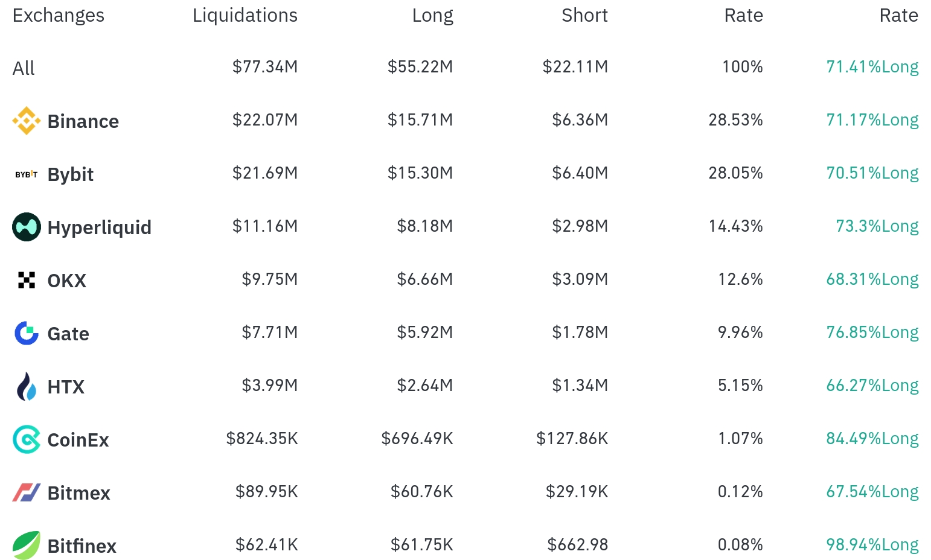Select the CoinEx logo icon
The image size is (931, 560).
click(27, 439)
